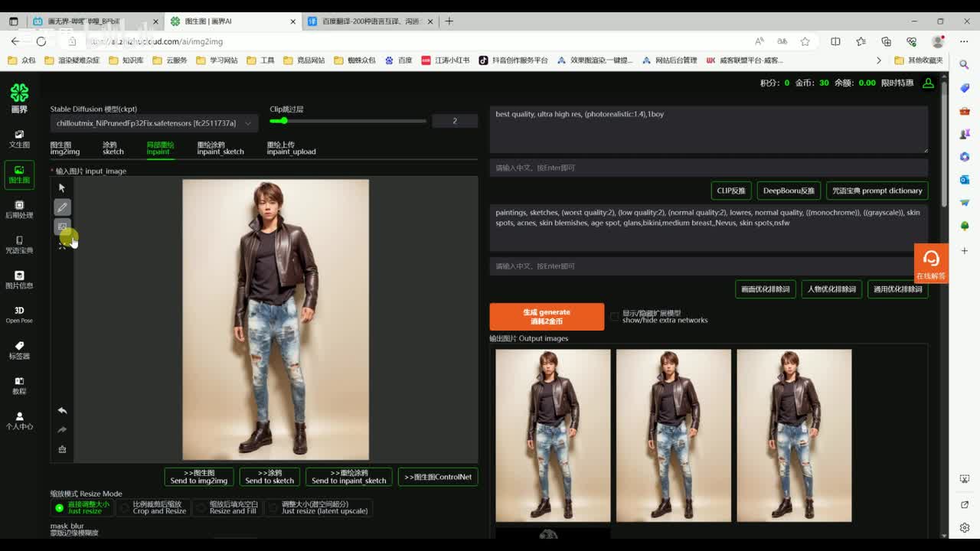Click the orange generate button
Screen dimensions: 980x551
[547, 317]
